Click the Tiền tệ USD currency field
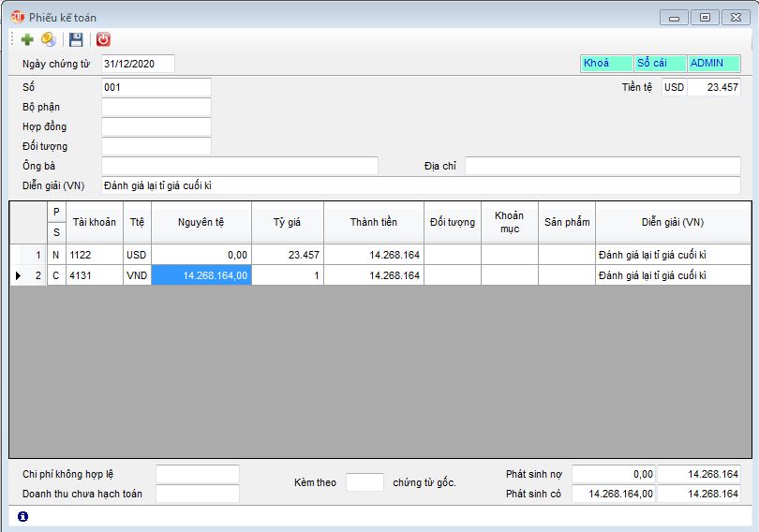Screen dimensions: 759x532 click(x=675, y=87)
